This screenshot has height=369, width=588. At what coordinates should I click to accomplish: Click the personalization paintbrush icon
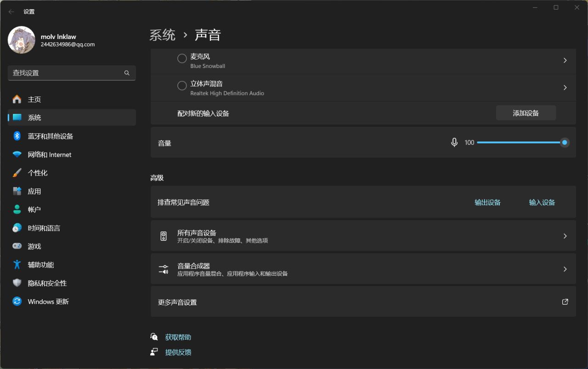click(x=17, y=173)
